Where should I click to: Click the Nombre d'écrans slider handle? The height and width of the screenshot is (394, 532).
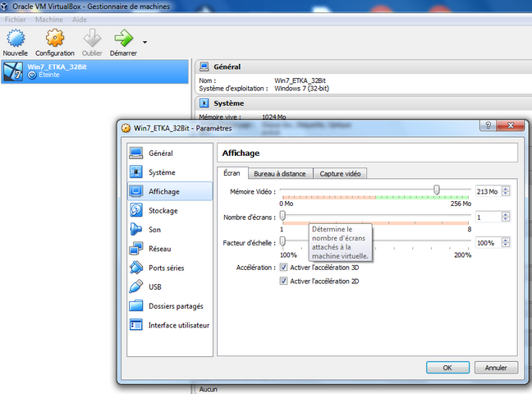tap(282, 216)
